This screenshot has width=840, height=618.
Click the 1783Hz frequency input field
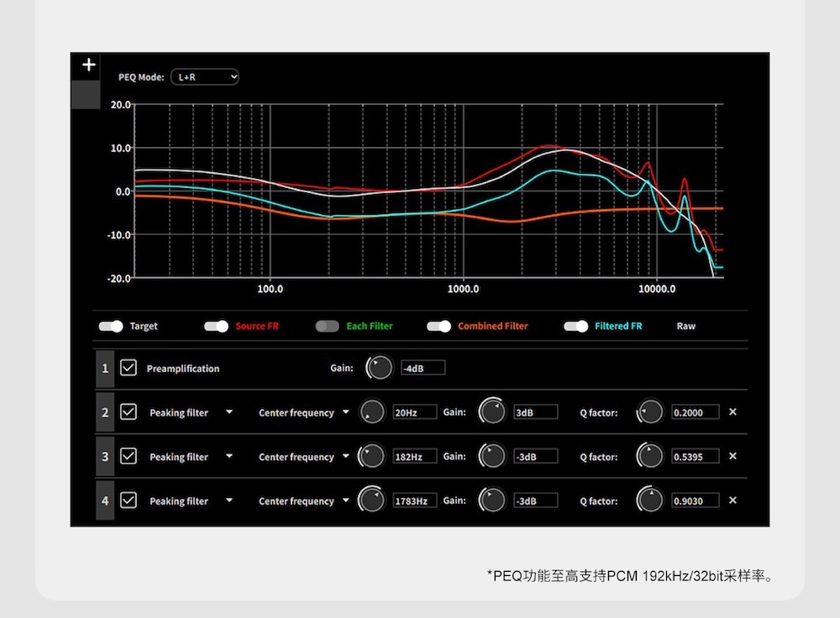click(415, 500)
